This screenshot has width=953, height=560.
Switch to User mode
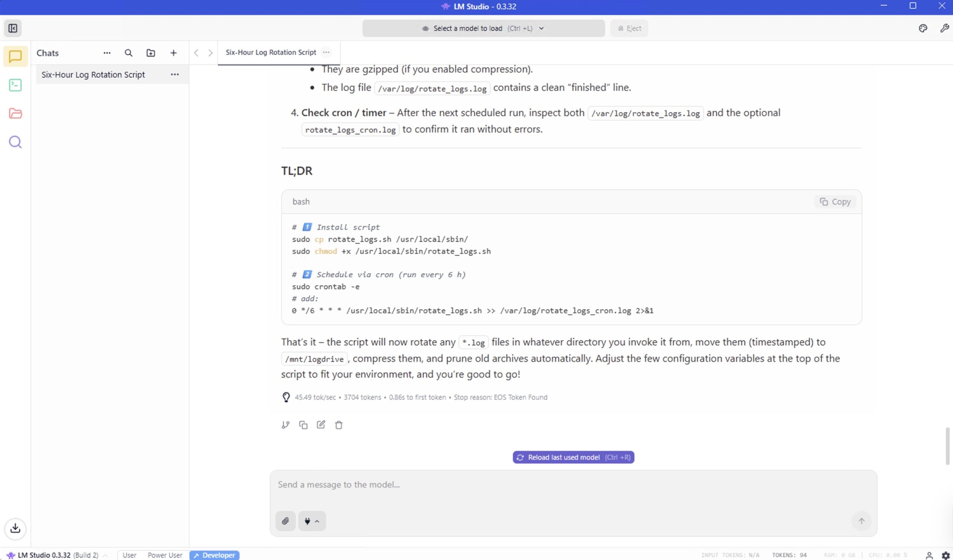pyautogui.click(x=129, y=555)
